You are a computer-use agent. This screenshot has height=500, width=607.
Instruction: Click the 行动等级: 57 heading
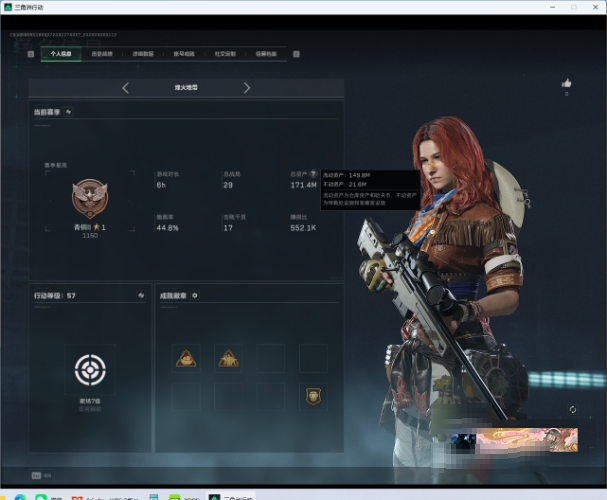click(x=55, y=296)
